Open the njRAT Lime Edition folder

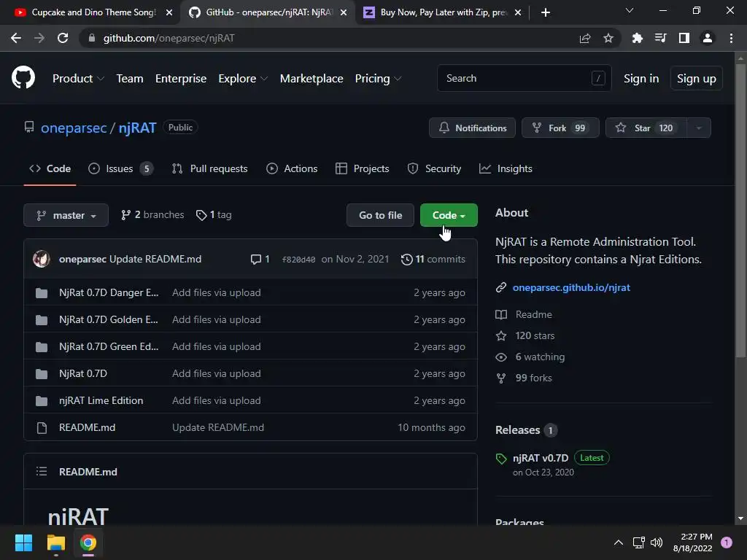(101, 400)
